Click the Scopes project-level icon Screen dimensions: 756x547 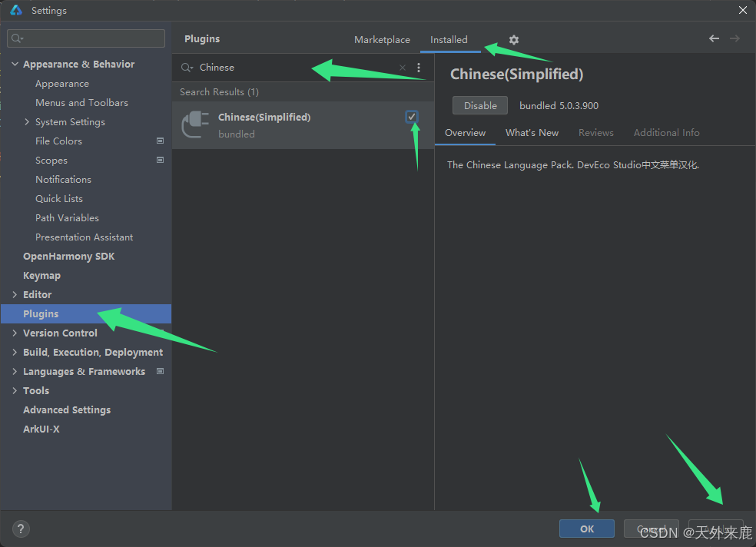pos(160,160)
